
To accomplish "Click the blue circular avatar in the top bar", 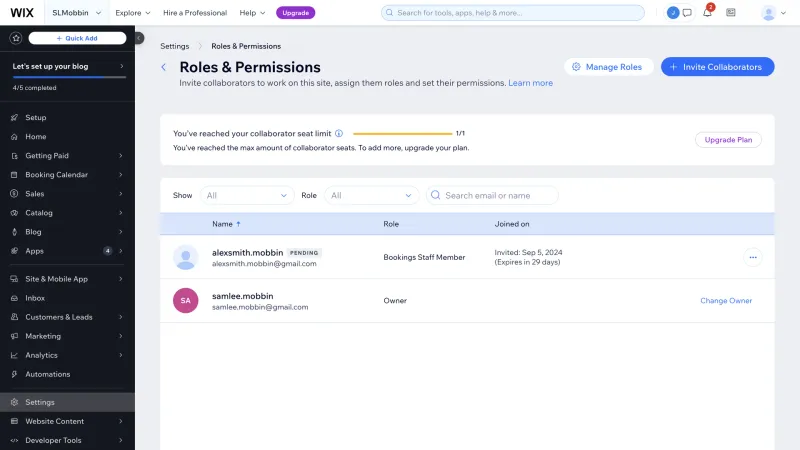I will tap(673, 13).
